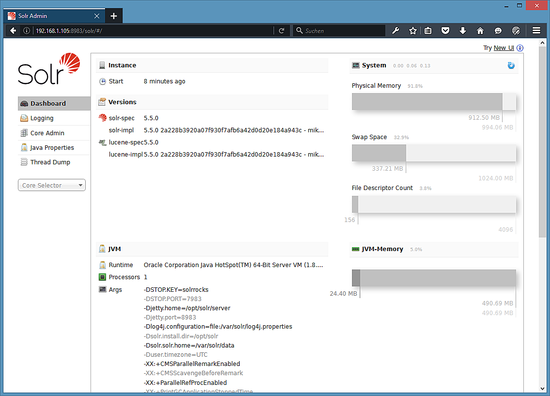Open developer tools wrench icon
The width and height of the screenshot is (550, 396).
[x=396, y=31]
